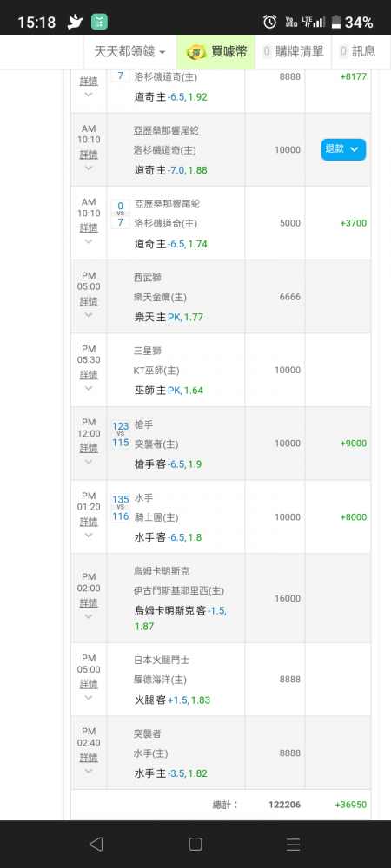This screenshot has width=391, height=868.
Task: Open the recent apps menu icon
Action: tap(293, 844)
